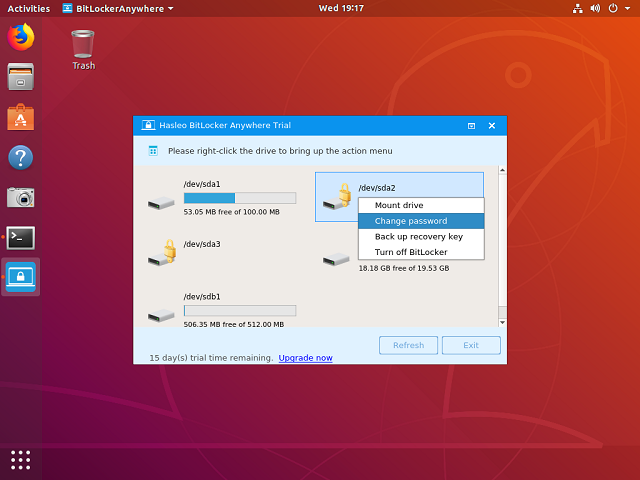
Task: Click the /dev/sda1 label
Action: (202, 184)
